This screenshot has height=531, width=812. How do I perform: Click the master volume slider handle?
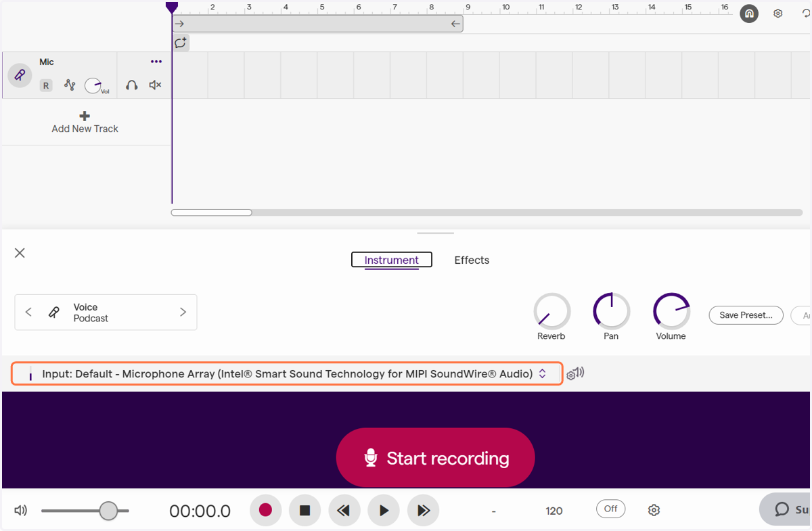(x=108, y=511)
